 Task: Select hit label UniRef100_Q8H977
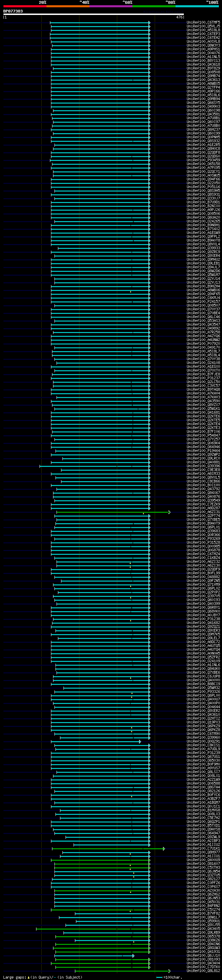point(203,852)
